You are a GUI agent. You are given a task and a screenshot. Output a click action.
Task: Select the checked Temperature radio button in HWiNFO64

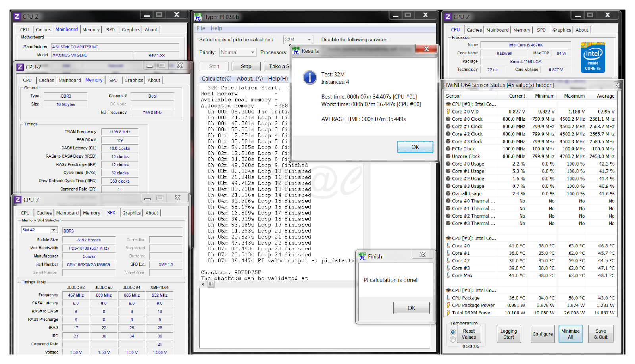(453, 332)
